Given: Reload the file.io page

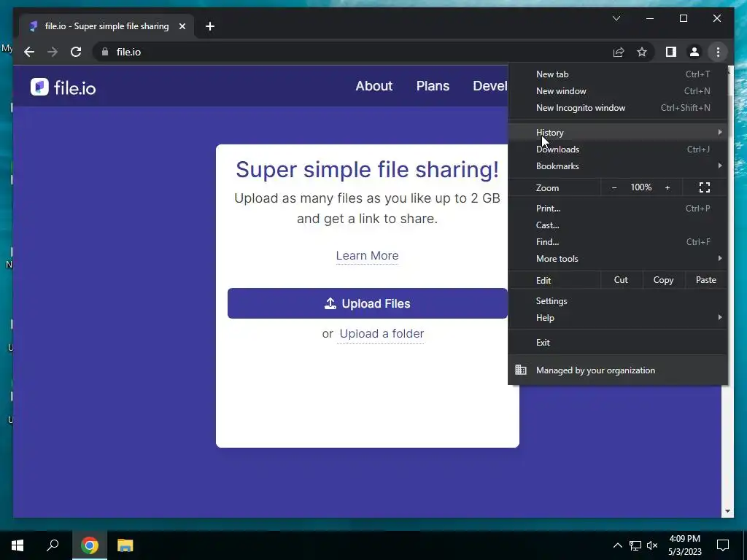Looking at the screenshot, I should coord(76,52).
